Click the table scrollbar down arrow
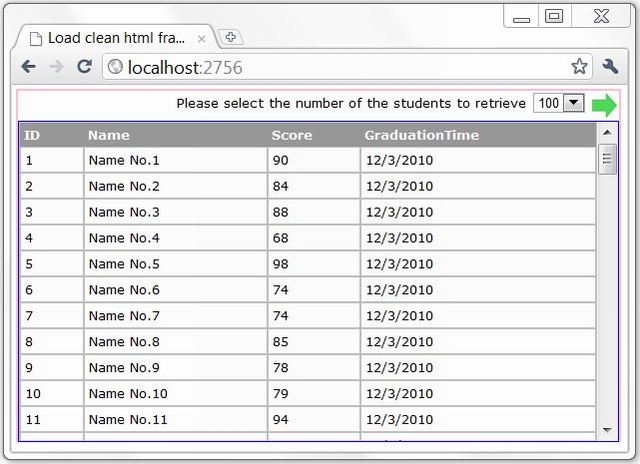The height and width of the screenshot is (464, 640). (x=607, y=430)
